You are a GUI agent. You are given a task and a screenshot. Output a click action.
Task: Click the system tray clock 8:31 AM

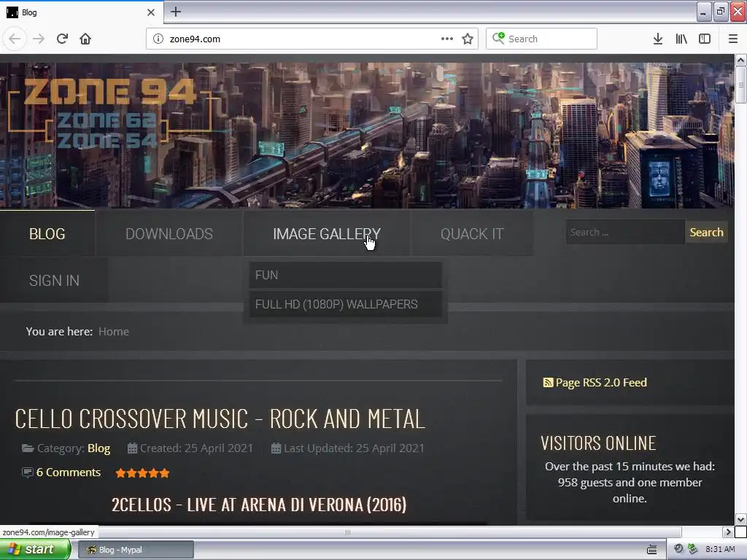pos(720,549)
